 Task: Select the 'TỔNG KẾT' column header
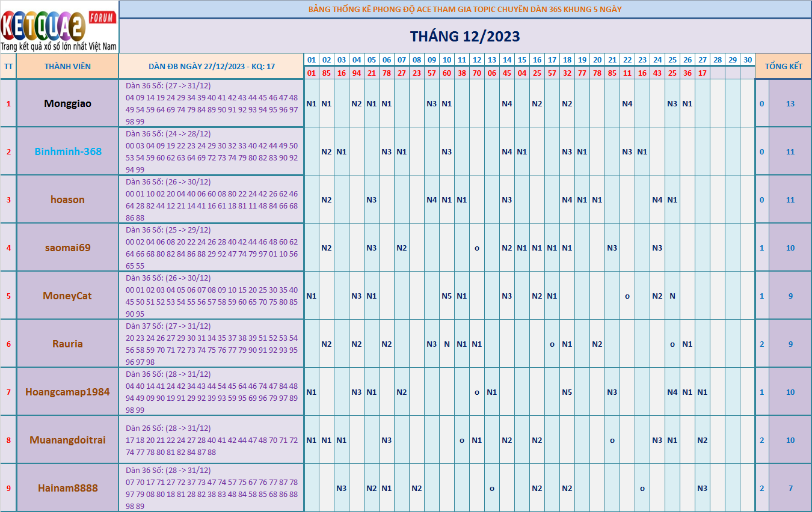[x=783, y=66]
